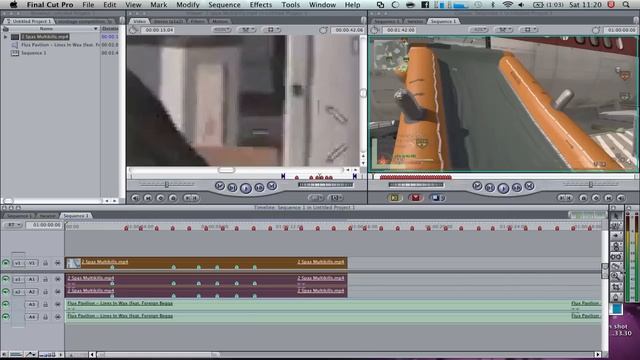Mute audio track A4 with its green toggle
This screenshot has height=360, width=640.
[6, 316]
